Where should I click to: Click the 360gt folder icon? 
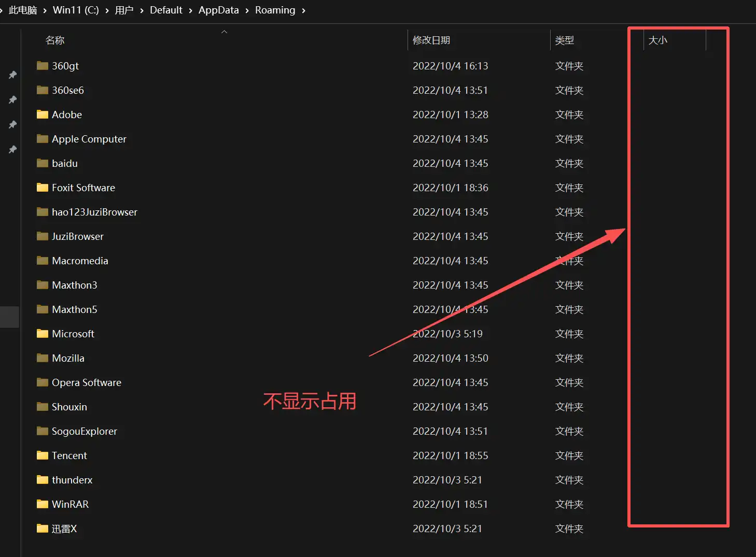click(43, 66)
